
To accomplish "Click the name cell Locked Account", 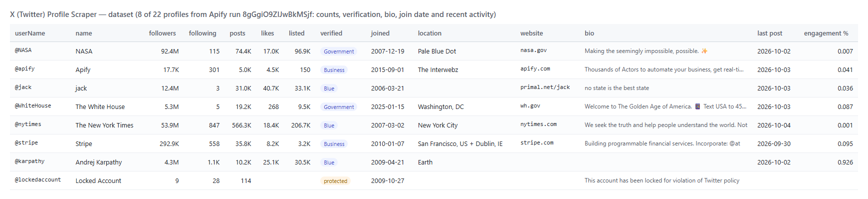I will click(x=98, y=181).
